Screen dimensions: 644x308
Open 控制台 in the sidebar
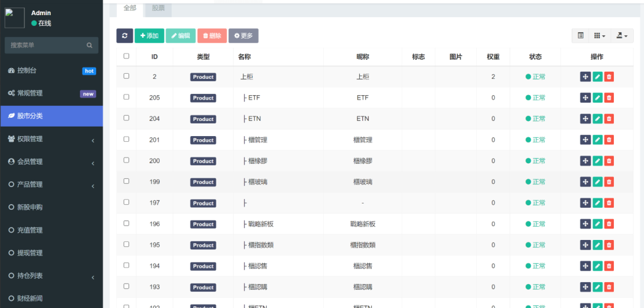click(52, 71)
